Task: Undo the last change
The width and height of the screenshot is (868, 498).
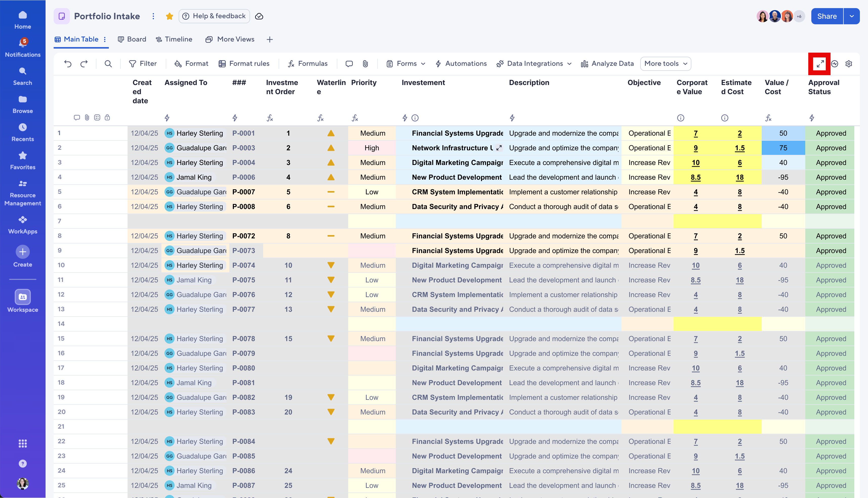Action: point(68,64)
